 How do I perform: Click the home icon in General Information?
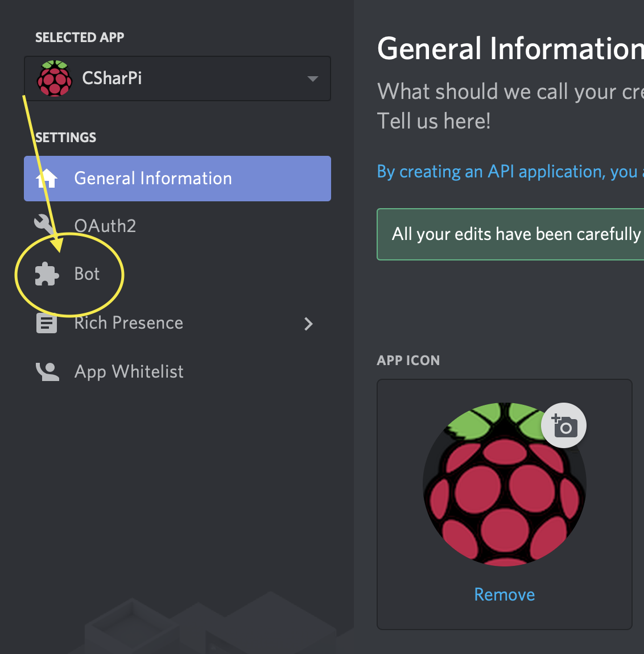click(x=47, y=179)
